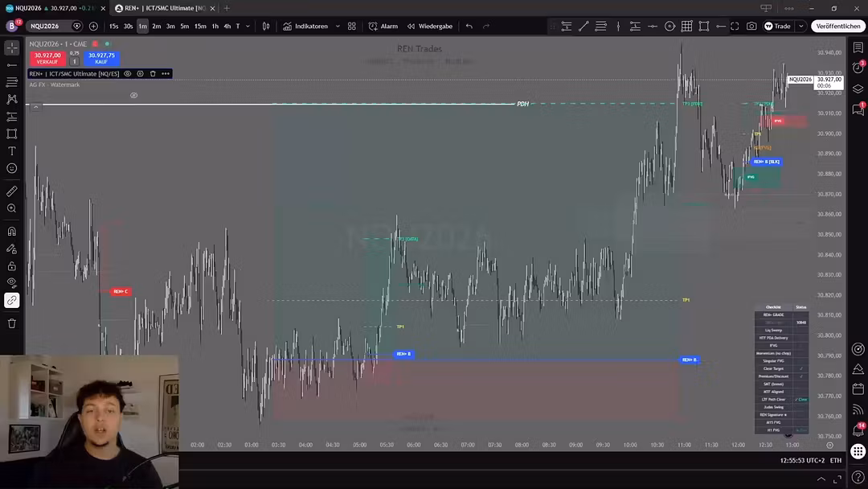The image size is (868, 489).
Task: Toggle the lock all drawings tool
Action: [x=11, y=266]
